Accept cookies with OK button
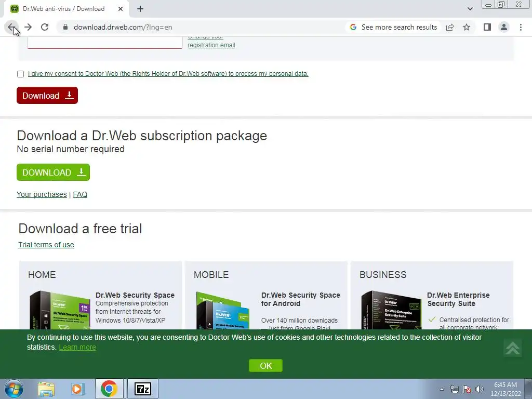This screenshot has height=399, width=532. point(265,366)
